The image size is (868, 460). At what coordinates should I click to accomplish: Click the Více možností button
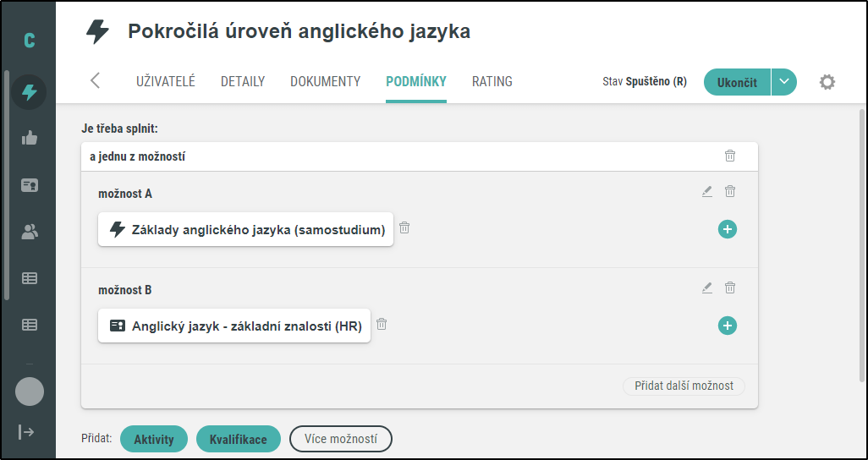[341, 440]
